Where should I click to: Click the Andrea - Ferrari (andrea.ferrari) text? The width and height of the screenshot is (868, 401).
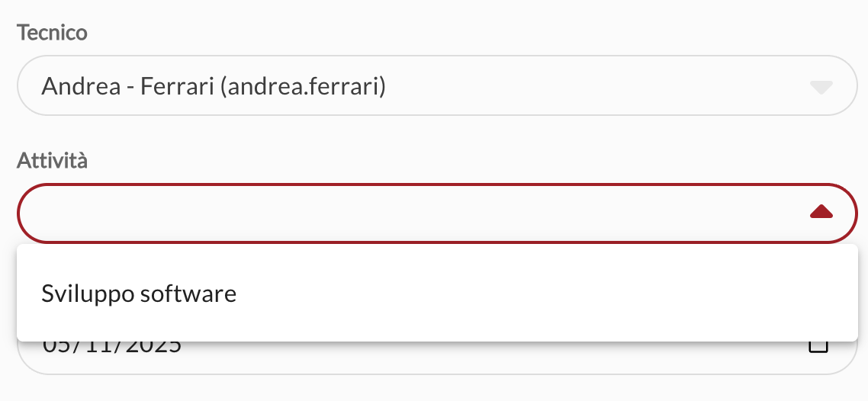click(x=214, y=87)
